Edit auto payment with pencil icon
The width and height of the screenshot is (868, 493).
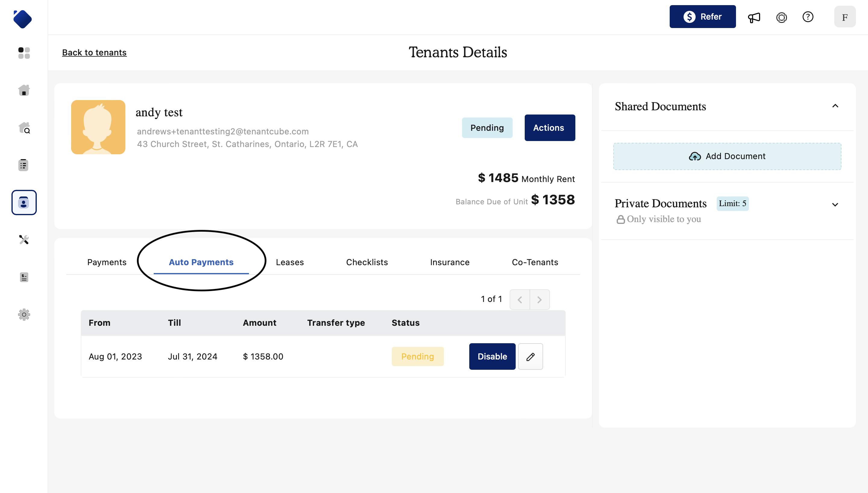point(530,356)
